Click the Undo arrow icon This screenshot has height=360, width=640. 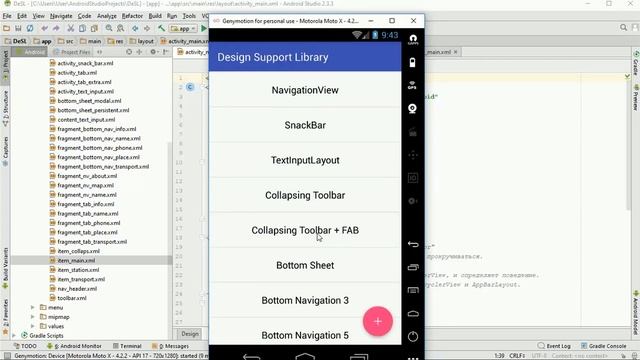click(44, 29)
